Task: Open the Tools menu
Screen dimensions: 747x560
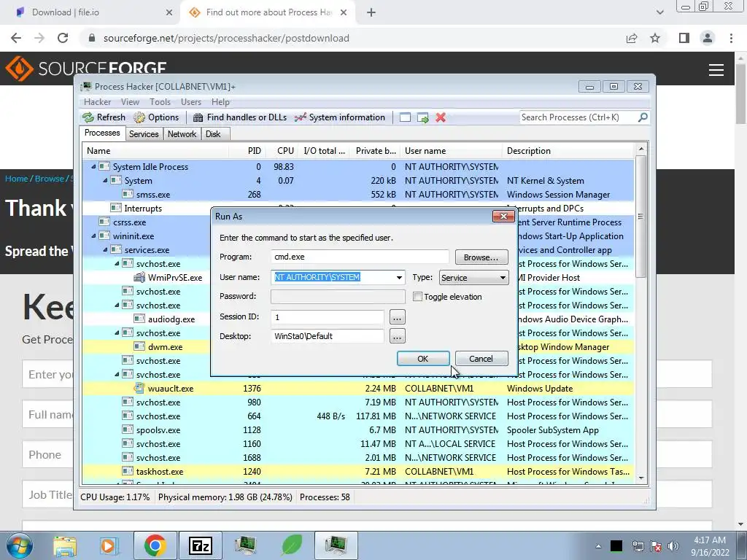Action: pos(160,102)
